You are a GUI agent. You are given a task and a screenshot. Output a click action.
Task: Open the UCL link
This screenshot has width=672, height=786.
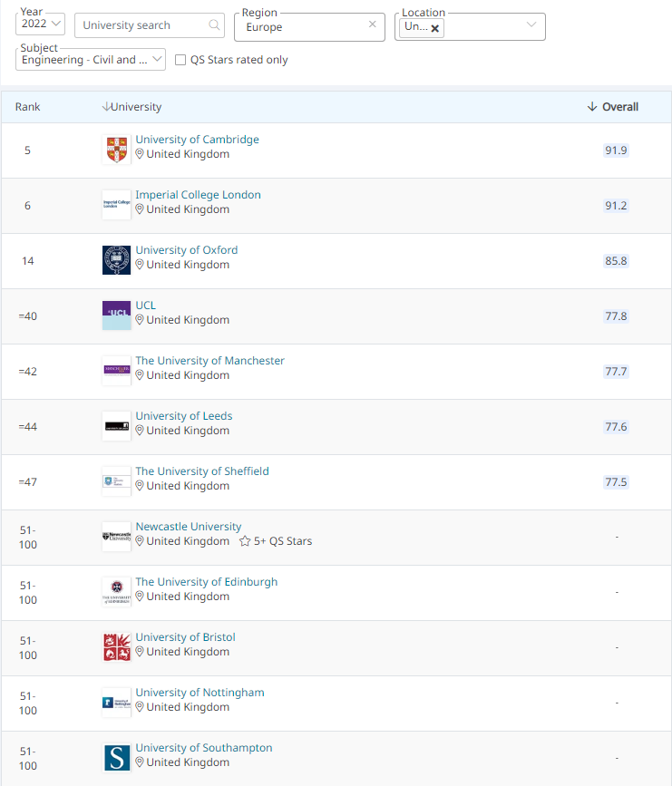pyautogui.click(x=145, y=306)
